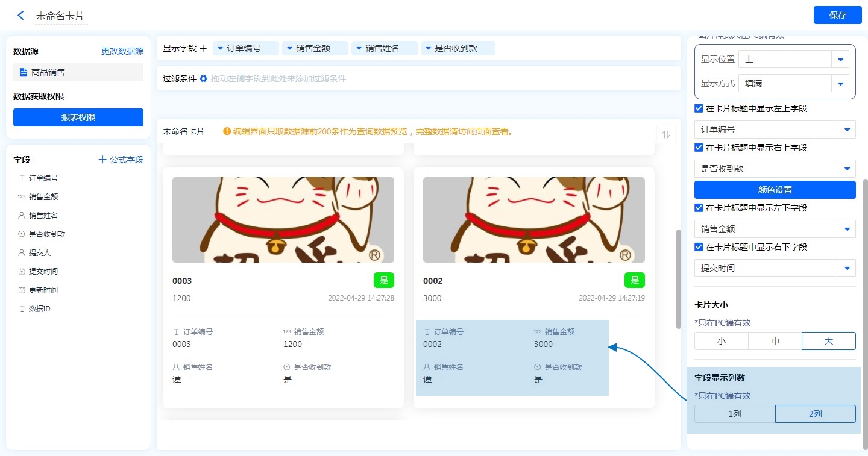Click the sort arrows icon in card preview

(x=665, y=135)
